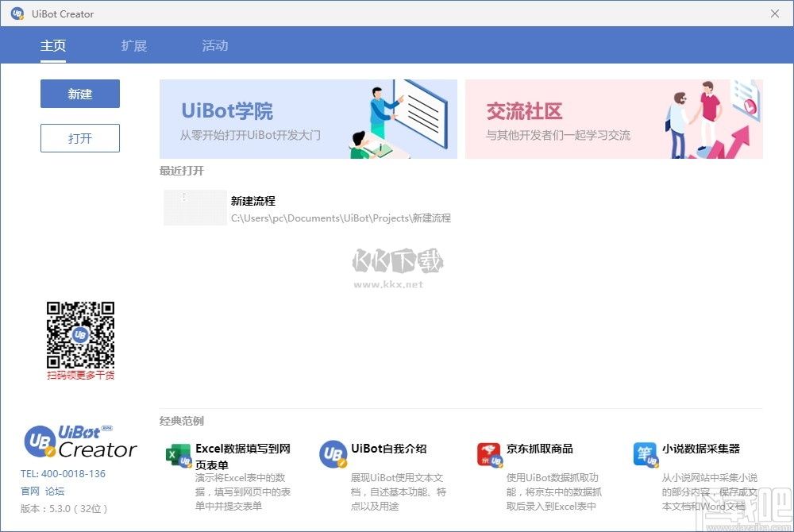Open the Excel数据填写到网页表单 example

click(x=243, y=457)
